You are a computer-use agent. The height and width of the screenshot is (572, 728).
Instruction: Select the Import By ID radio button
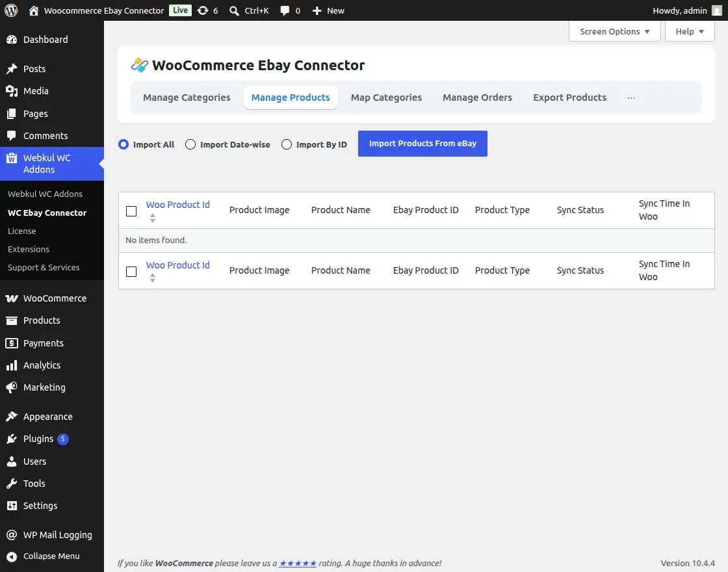pos(287,144)
